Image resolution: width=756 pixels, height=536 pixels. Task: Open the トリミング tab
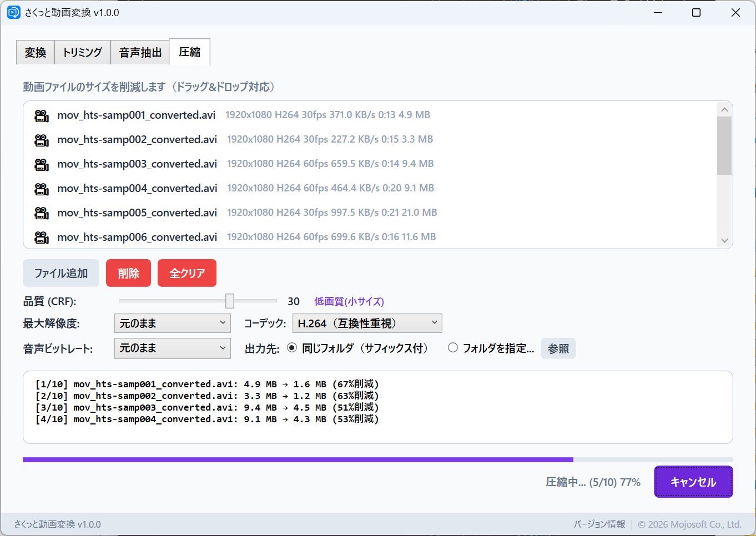[82, 53]
